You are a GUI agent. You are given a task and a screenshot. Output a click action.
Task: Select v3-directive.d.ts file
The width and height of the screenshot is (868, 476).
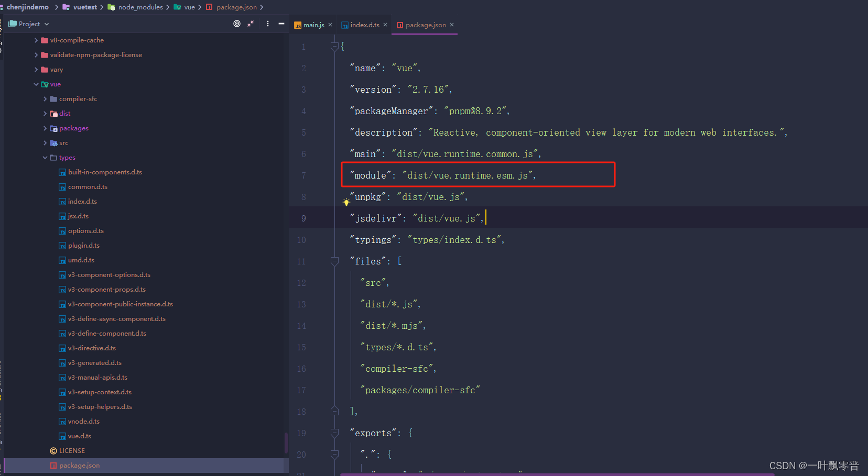[92, 348]
